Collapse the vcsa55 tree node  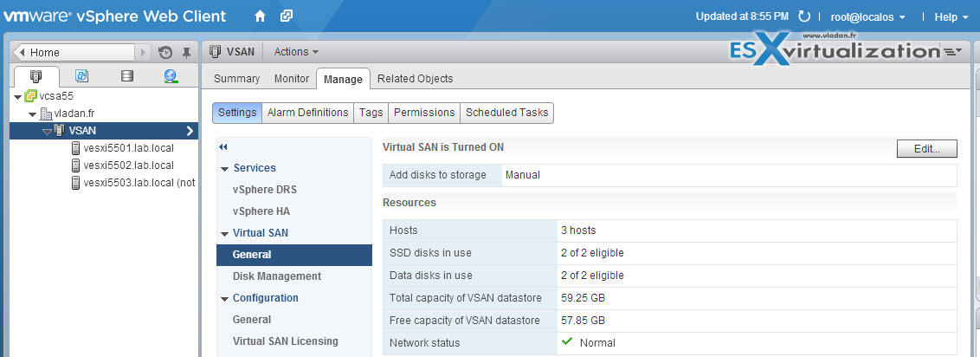click(x=17, y=97)
